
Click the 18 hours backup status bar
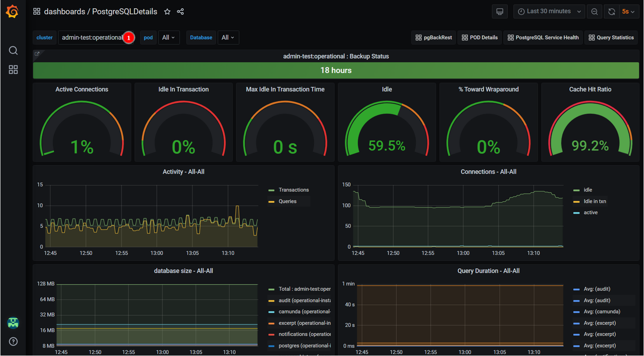click(336, 70)
